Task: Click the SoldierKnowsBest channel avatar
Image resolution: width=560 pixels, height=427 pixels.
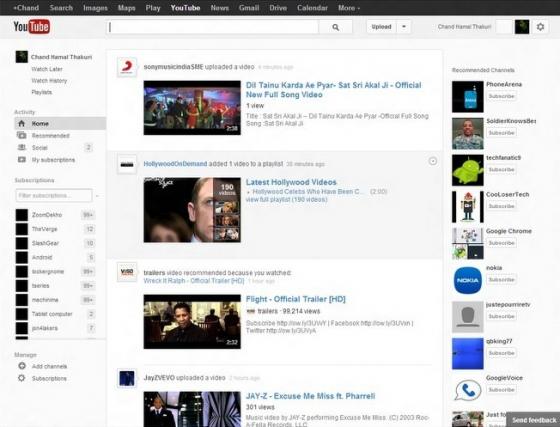Action: (x=468, y=134)
